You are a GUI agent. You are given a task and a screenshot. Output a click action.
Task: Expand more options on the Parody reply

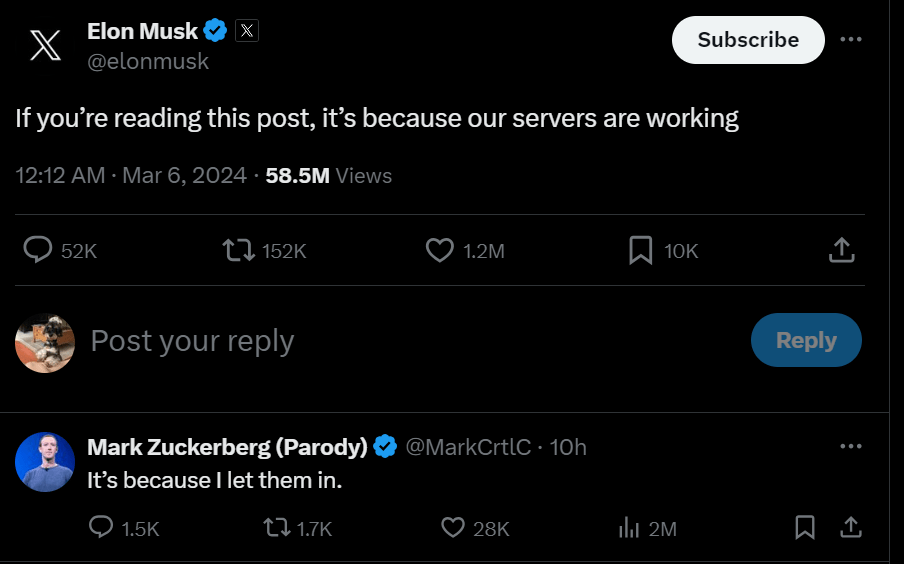(x=851, y=446)
